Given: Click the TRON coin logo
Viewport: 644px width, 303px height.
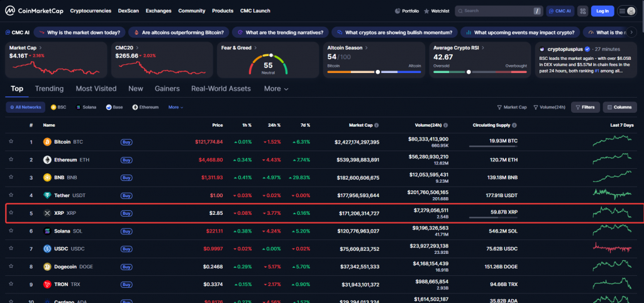Looking at the screenshot, I should coord(47,284).
